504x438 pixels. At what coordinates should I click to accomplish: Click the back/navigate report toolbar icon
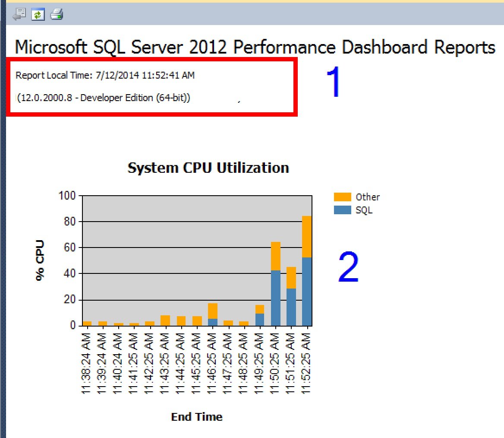click(x=19, y=15)
